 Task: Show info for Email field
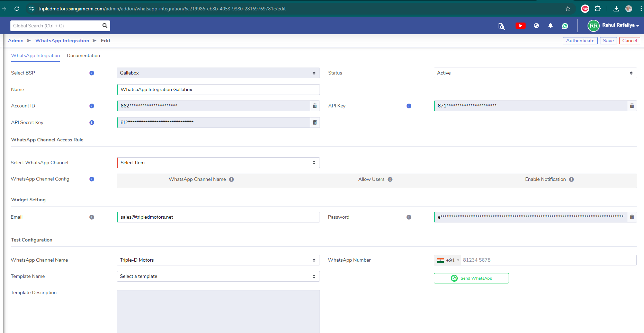coord(92,217)
